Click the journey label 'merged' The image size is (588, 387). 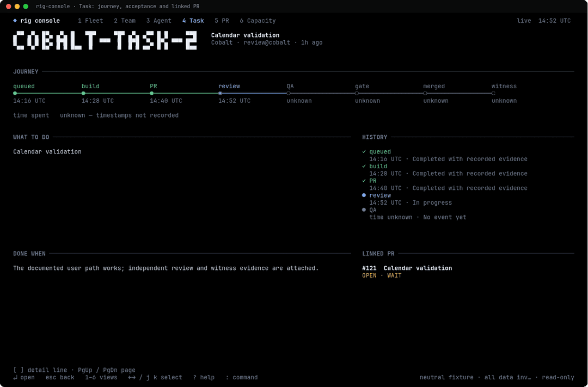[434, 86]
